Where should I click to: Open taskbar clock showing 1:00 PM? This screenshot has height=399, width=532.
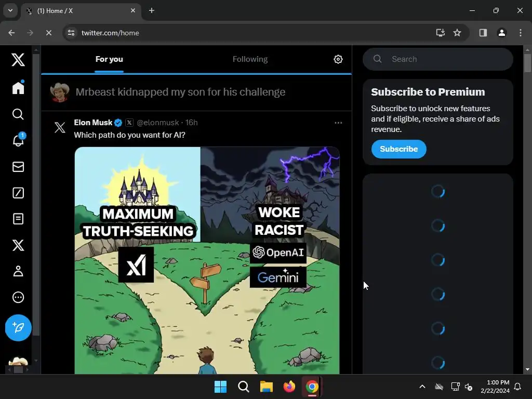tap(495, 387)
